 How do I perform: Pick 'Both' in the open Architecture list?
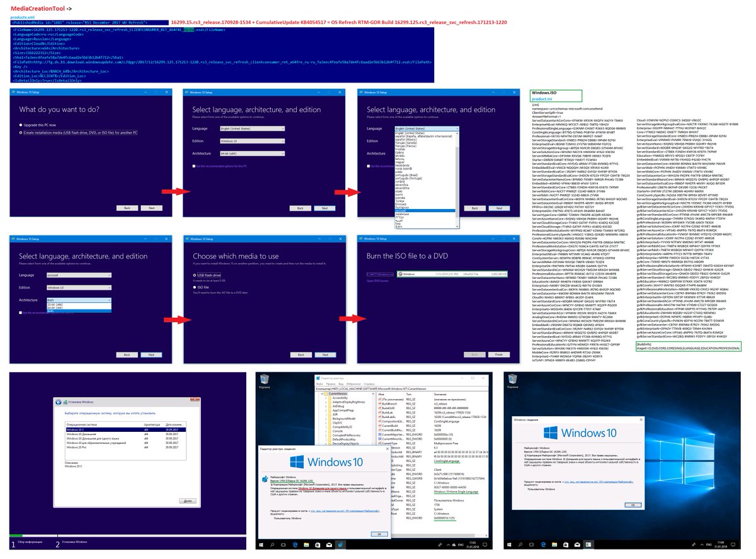coord(79,311)
